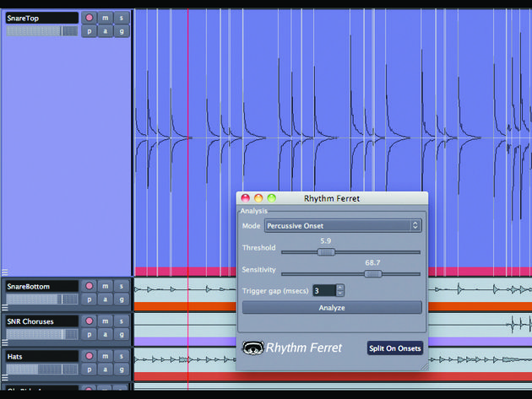Click the SNR Choruses track name field

pos(41,321)
